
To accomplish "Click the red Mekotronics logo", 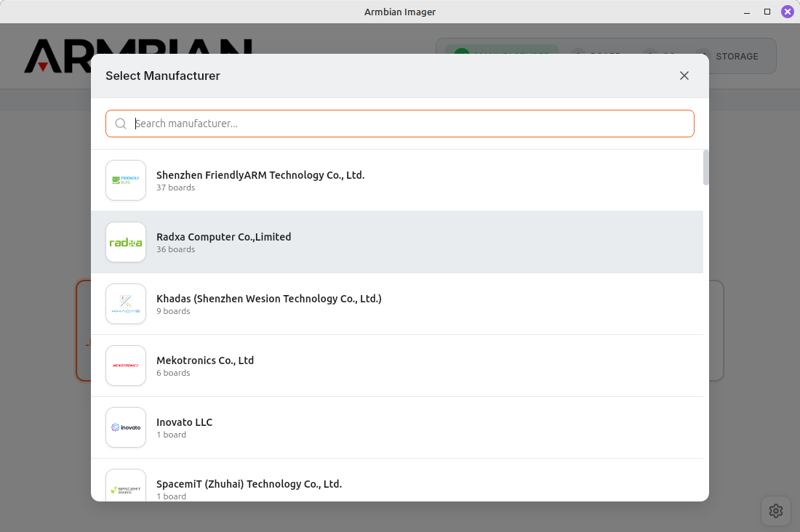I will [x=126, y=366].
